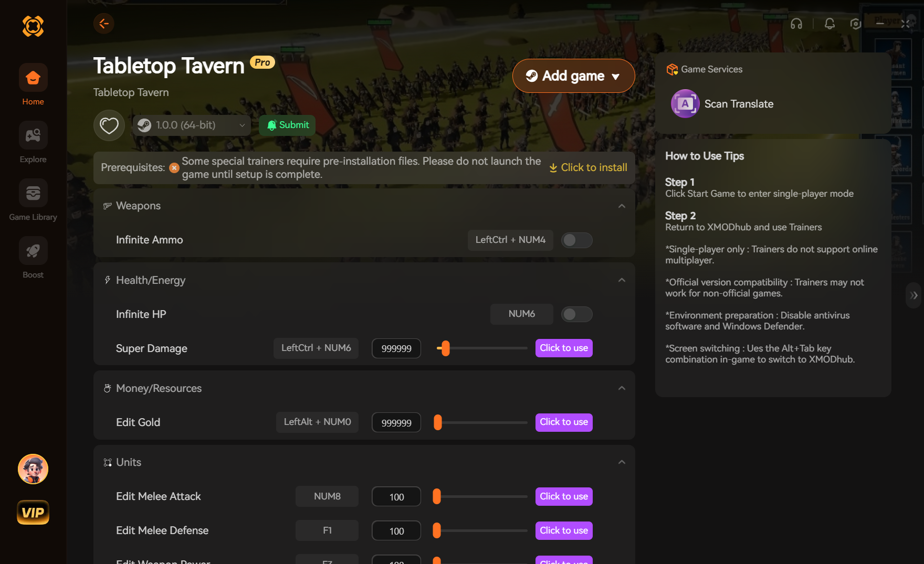Open customer support headset icon
The image size is (924, 564).
pos(796,24)
